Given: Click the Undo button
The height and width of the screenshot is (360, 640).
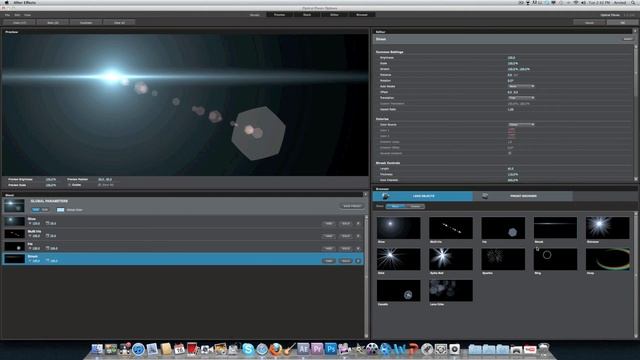Looking at the screenshot, I should coord(20,23).
